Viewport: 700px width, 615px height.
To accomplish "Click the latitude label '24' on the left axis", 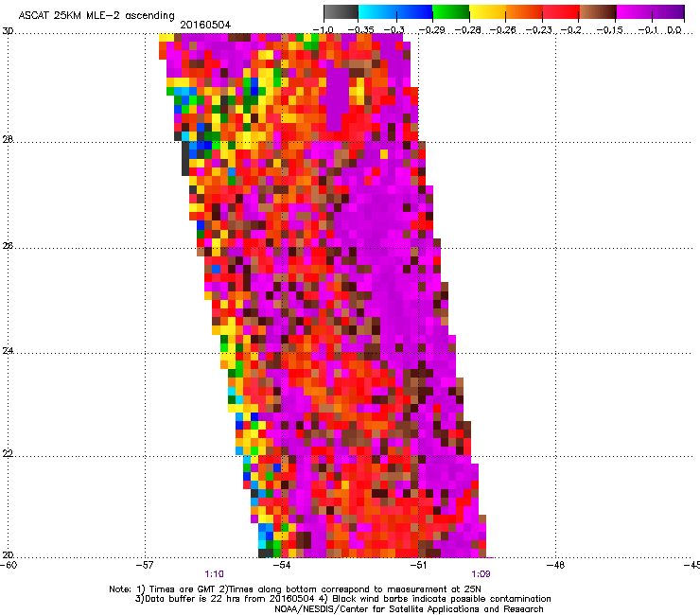I will (8, 351).
